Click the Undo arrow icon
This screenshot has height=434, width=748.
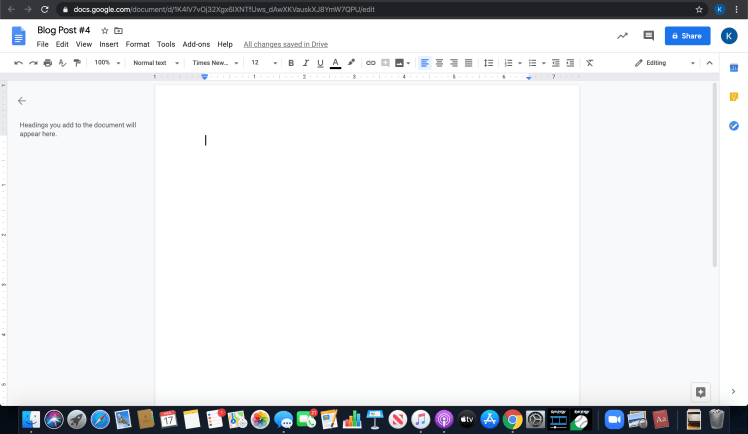pos(18,63)
